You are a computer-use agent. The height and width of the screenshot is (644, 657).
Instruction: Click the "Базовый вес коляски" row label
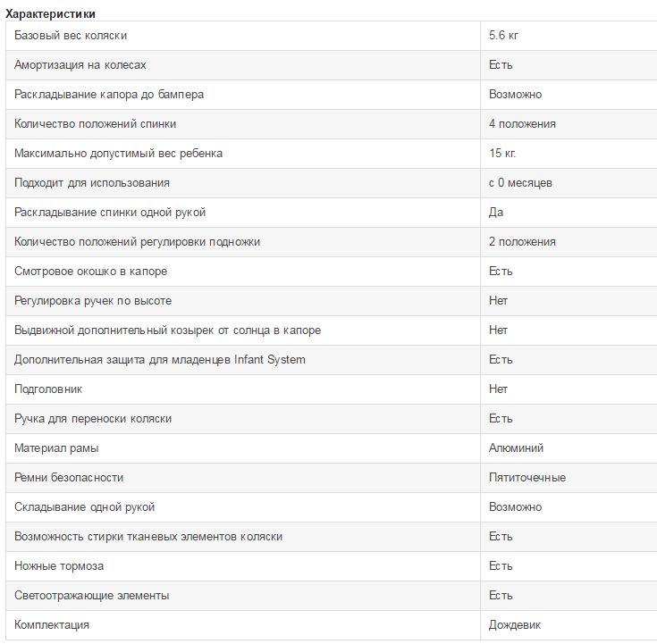click(71, 36)
